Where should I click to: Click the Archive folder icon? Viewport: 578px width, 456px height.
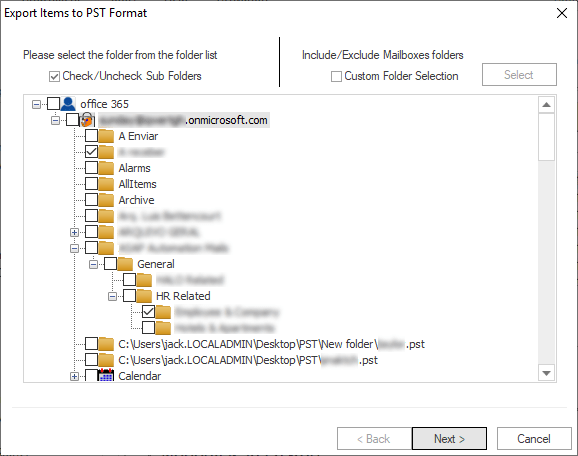point(106,200)
